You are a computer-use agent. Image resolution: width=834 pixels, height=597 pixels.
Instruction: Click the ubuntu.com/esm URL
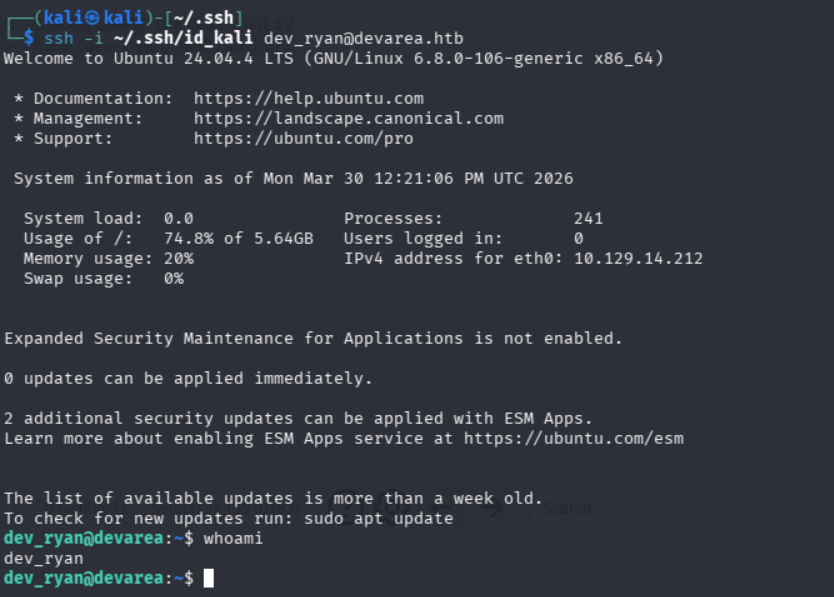coord(573,438)
